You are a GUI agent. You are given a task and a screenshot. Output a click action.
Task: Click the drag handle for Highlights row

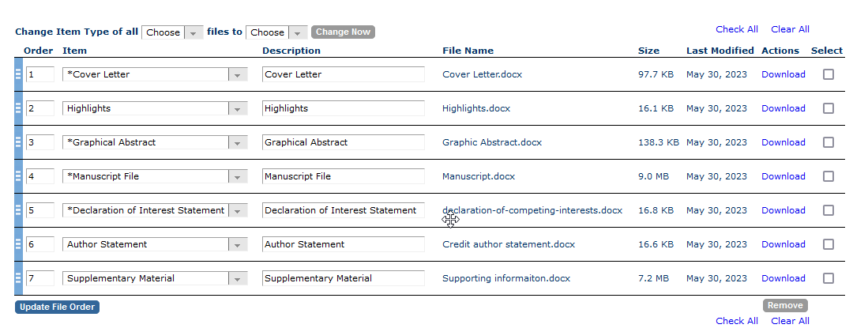click(x=18, y=108)
